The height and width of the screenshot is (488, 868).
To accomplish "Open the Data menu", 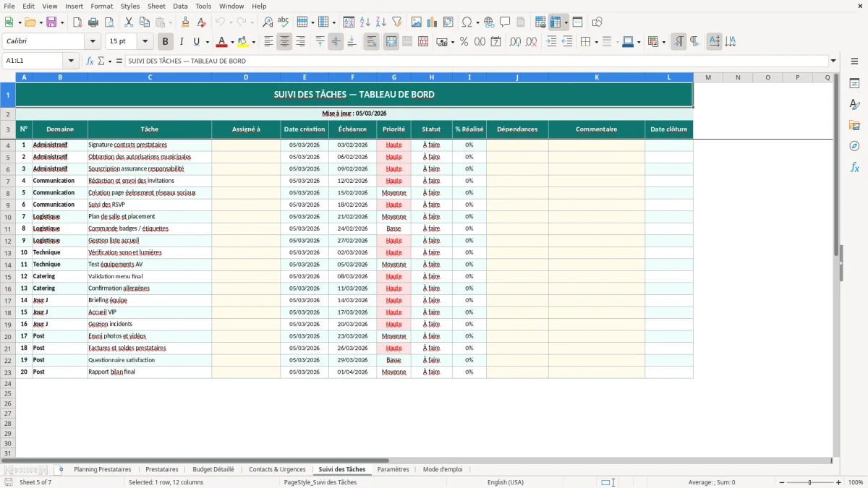I will [x=180, y=6].
